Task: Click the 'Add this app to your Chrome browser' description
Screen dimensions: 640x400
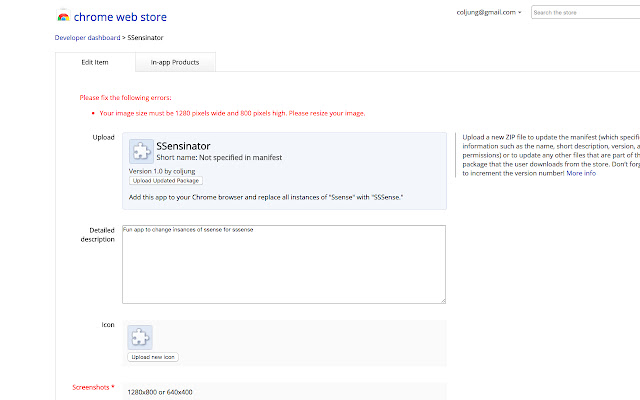Action: point(266,197)
